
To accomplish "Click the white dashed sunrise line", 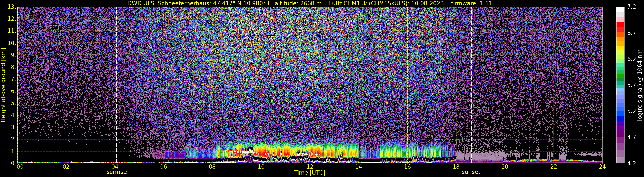I will point(117,85).
